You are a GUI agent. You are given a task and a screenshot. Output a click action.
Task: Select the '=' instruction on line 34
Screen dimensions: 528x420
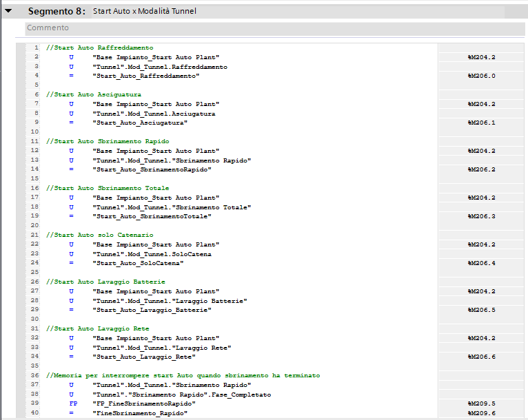tap(71, 357)
